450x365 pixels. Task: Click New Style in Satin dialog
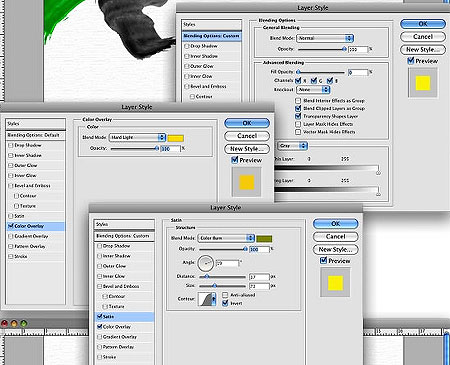click(x=335, y=249)
